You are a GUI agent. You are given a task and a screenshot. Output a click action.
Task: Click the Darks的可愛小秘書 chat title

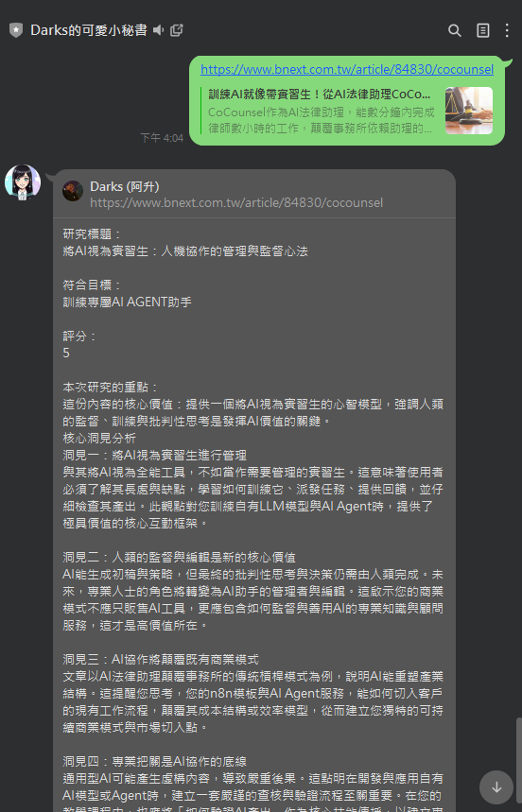(89, 30)
